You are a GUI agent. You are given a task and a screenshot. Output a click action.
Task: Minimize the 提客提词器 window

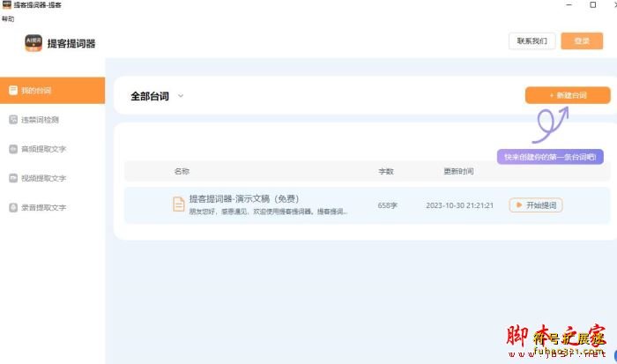(569, 4)
